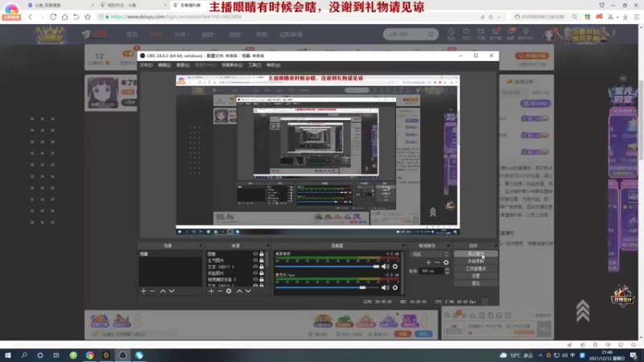Viewport: 644px width, 362px height.
Task: Open transition properties gear icon
Action: coord(446,262)
